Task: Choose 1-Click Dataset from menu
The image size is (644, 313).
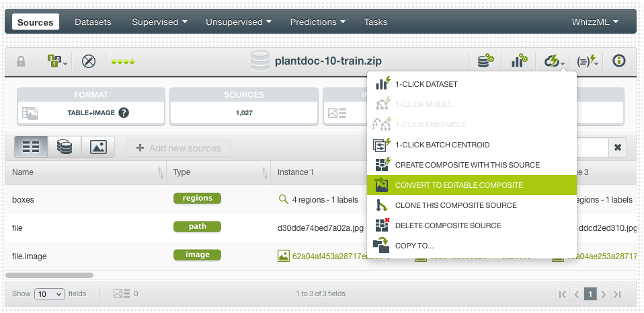Action: (x=426, y=84)
